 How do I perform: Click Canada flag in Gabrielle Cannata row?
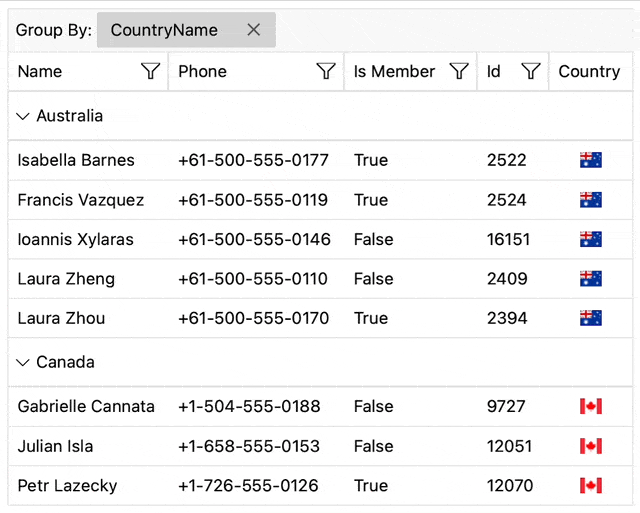pos(590,406)
